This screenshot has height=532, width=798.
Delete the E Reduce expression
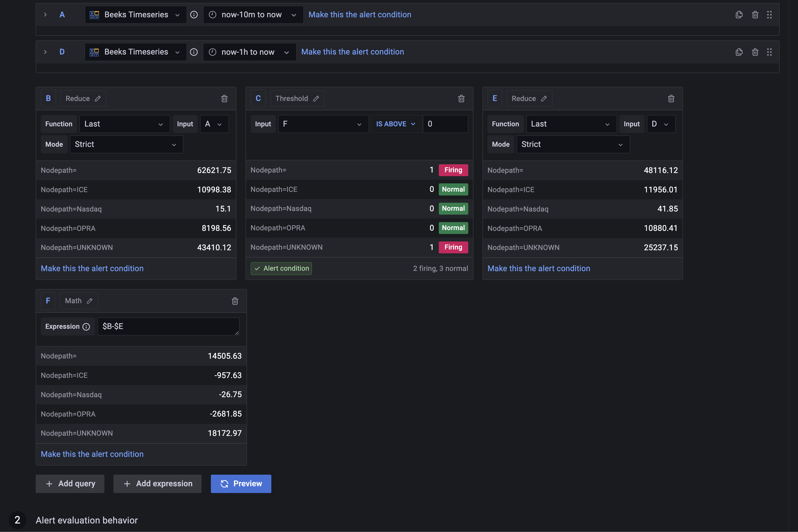[671, 99]
